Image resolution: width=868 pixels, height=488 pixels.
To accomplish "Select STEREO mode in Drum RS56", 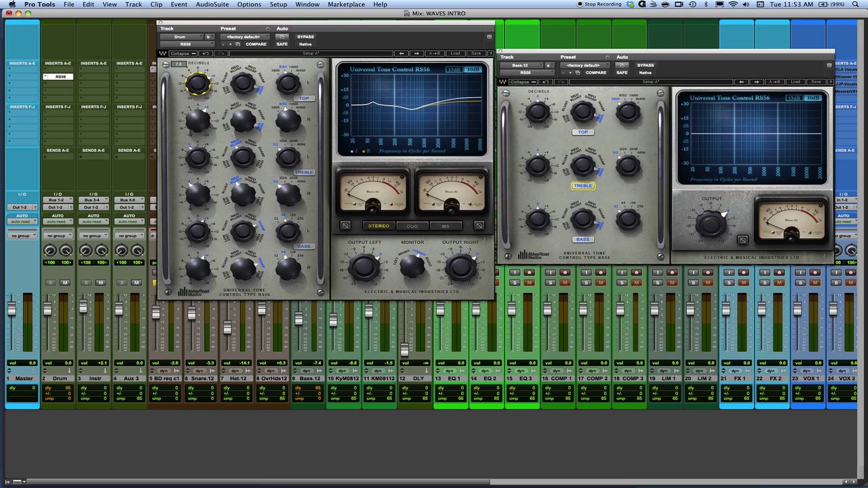I will (x=378, y=226).
